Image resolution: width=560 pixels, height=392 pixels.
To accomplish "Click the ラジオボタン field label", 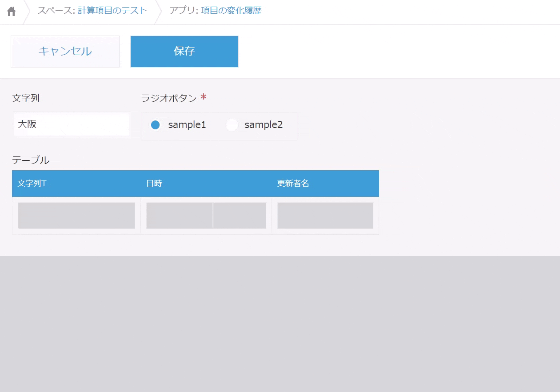I will coord(169,98).
